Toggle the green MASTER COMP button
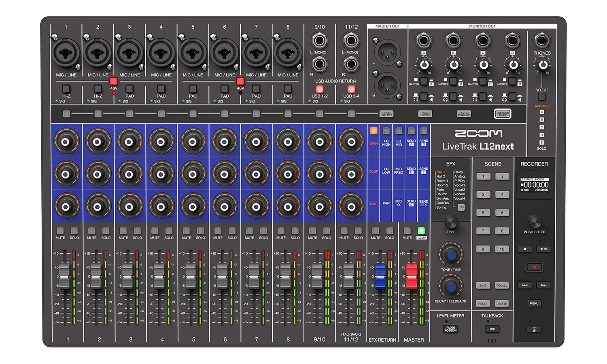The image size is (607, 364). [x=421, y=231]
